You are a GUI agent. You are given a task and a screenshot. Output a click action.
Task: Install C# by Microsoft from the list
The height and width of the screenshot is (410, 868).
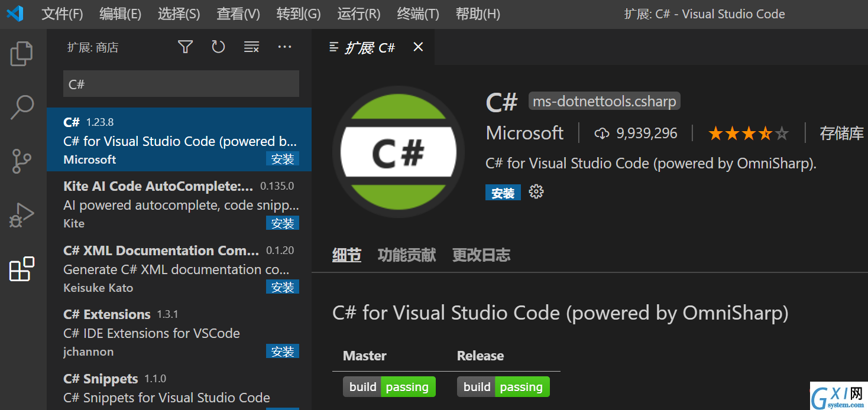coord(283,159)
